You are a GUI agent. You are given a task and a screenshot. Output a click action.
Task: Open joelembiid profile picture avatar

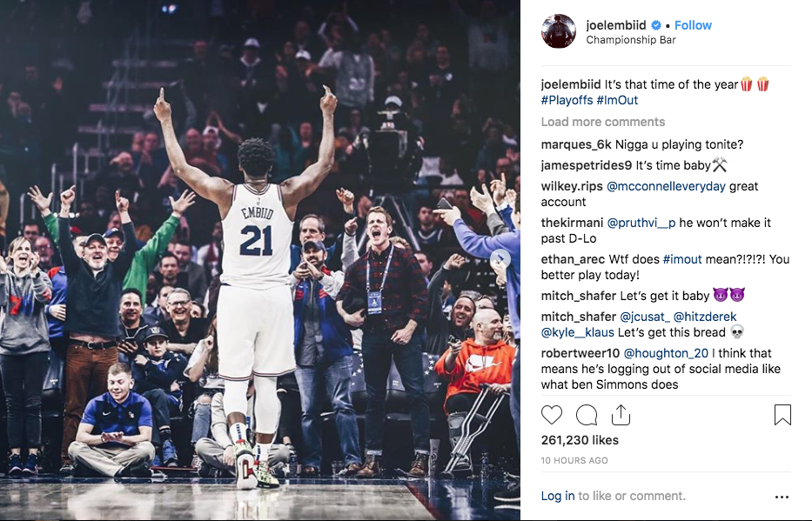click(558, 31)
